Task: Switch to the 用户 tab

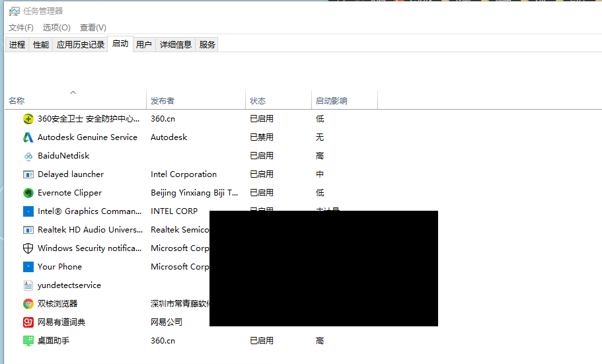Action: pos(144,44)
